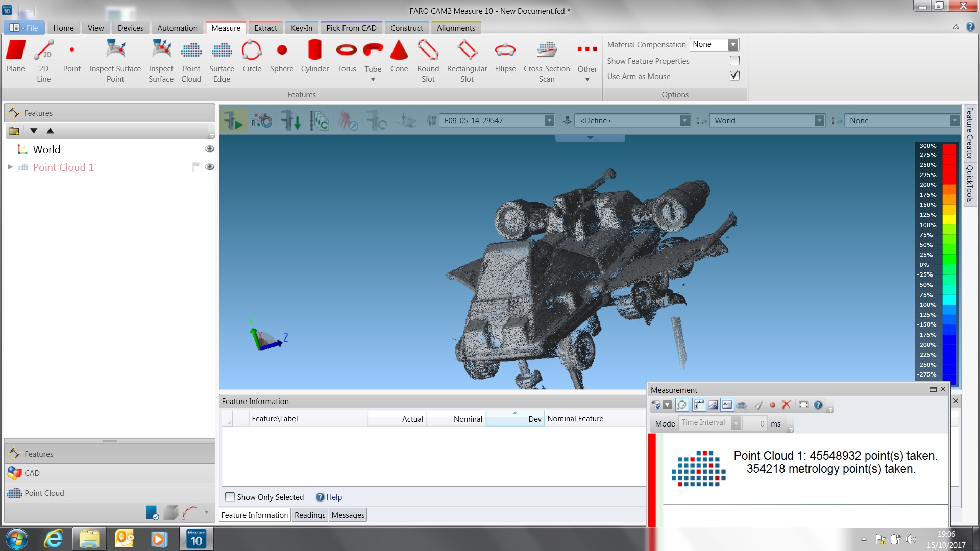Image resolution: width=980 pixels, height=551 pixels.
Task: Pick the Inspect Surface Point tool
Action: (x=115, y=61)
